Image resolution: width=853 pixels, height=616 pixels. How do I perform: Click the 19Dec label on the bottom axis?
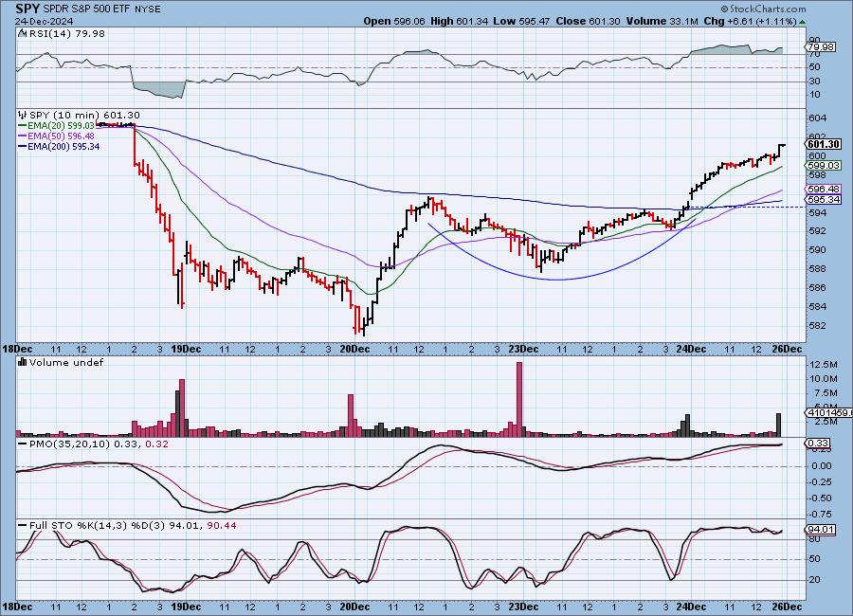tap(186, 607)
